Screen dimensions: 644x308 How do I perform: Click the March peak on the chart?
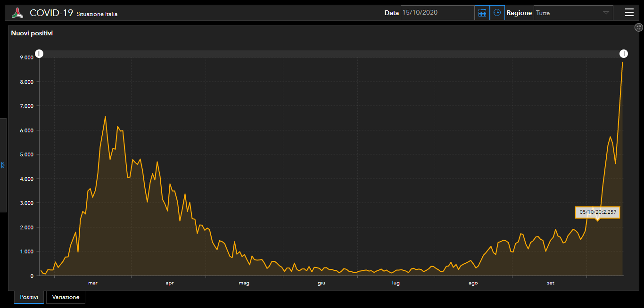point(105,117)
